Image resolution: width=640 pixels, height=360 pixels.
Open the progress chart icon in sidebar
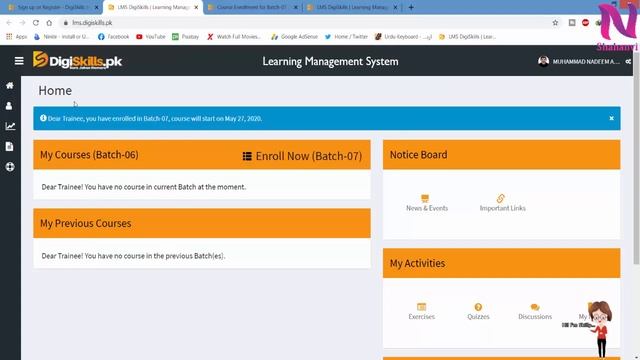click(x=10, y=126)
